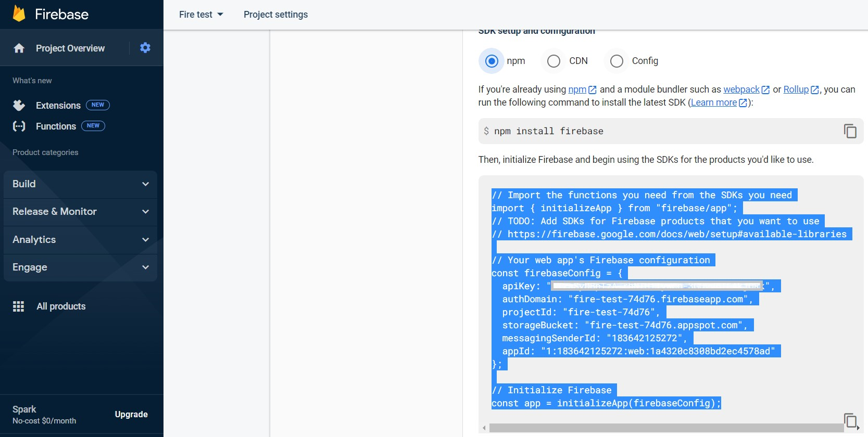The width and height of the screenshot is (868, 437).
Task: Open Functions in sidebar
Action: coord(56,126)
